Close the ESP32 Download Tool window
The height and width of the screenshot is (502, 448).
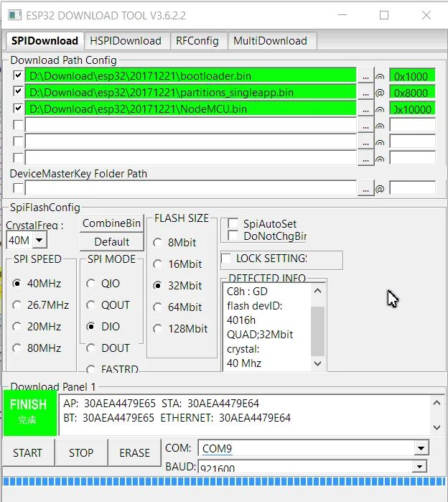tap(426, 15)
